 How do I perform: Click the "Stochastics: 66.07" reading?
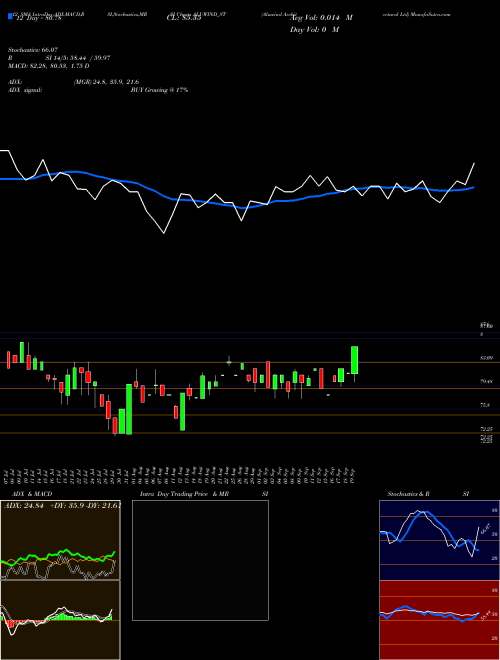[33, 50]
